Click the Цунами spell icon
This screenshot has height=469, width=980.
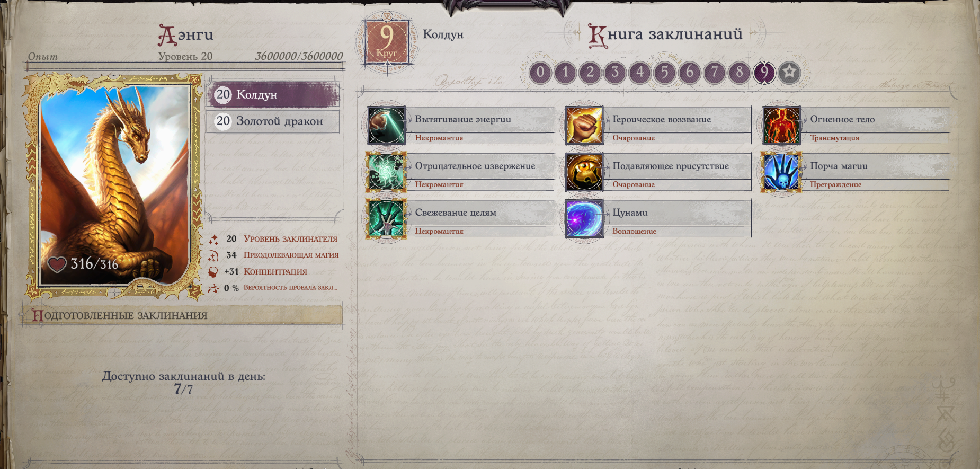click(584, 219)
